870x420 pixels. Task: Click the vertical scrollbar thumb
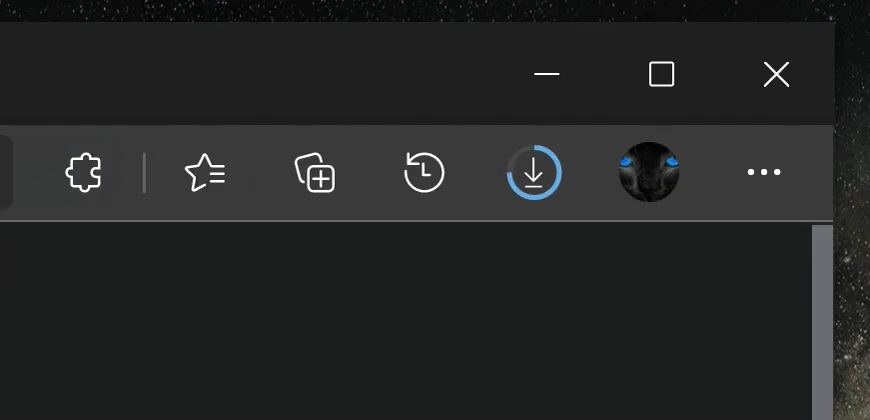[x=822, y=322]
